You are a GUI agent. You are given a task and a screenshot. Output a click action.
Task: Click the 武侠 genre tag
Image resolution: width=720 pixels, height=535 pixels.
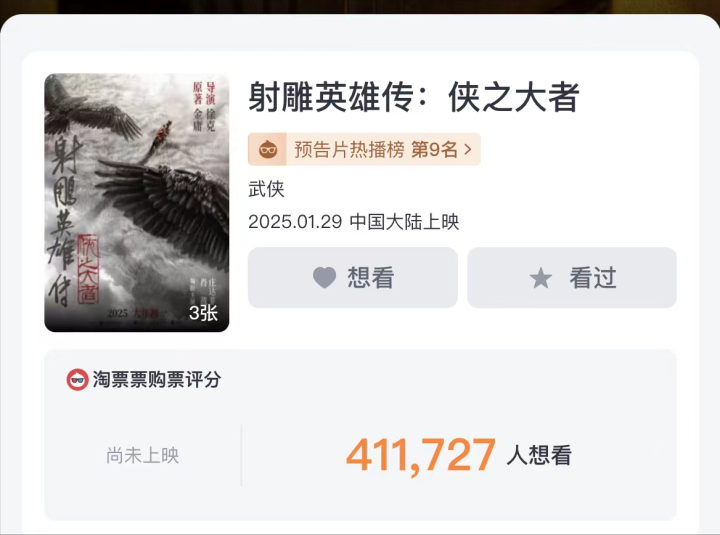click(266, 189)
